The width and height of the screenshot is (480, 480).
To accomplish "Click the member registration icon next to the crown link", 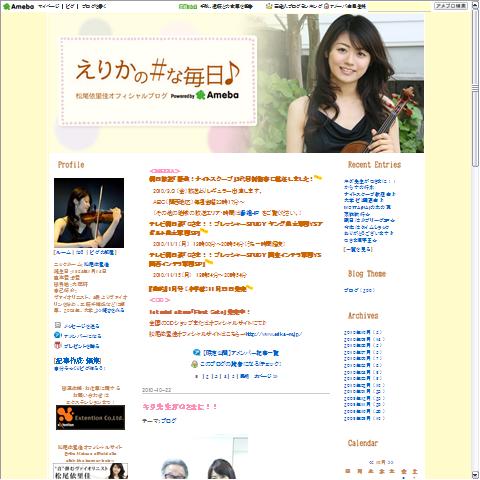I will [326, 6].
